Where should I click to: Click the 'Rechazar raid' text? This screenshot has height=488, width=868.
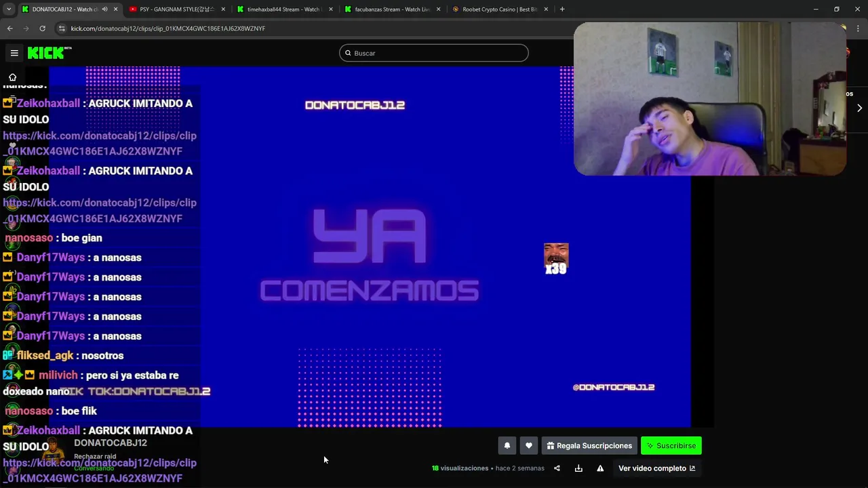tap(95, 457)
